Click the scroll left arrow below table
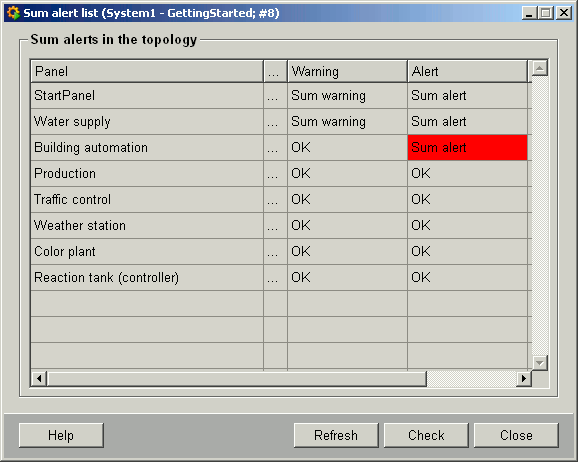 pos(39,379)
